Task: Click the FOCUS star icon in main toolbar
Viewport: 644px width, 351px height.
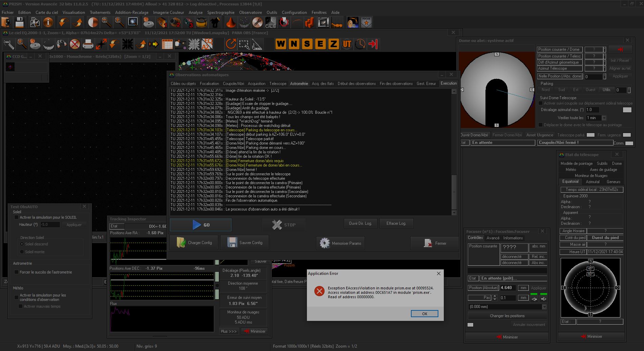Action: (366, 23)
